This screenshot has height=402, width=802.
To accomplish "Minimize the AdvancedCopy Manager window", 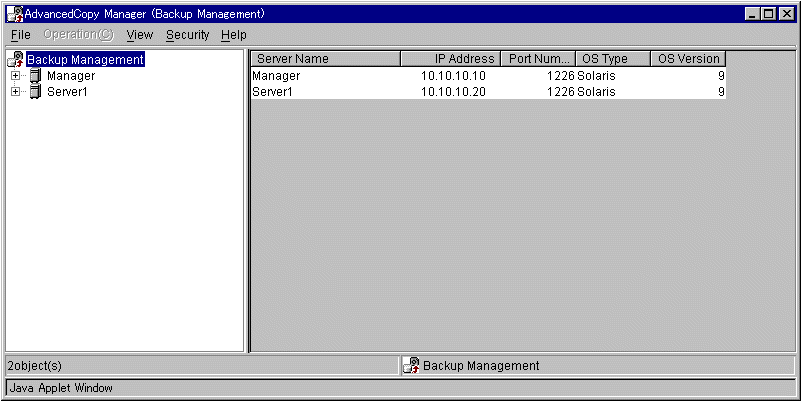I will coord(752,15).
